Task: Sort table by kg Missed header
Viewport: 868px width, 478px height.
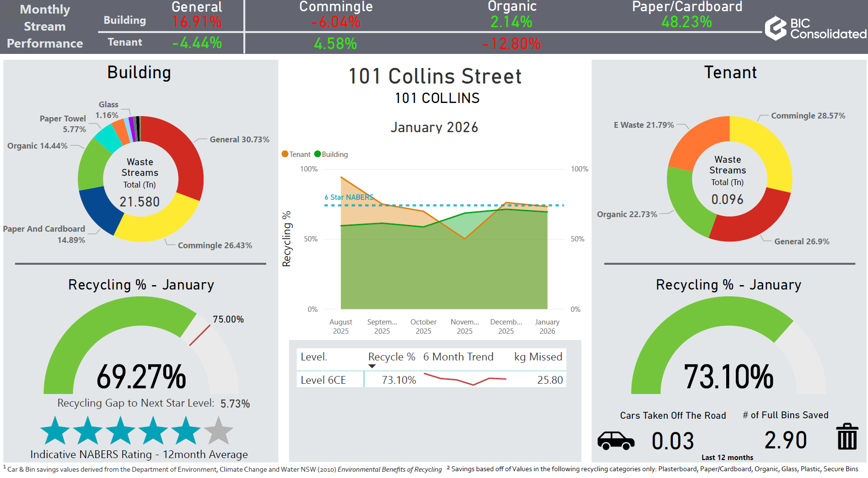Action: (538, 357)
